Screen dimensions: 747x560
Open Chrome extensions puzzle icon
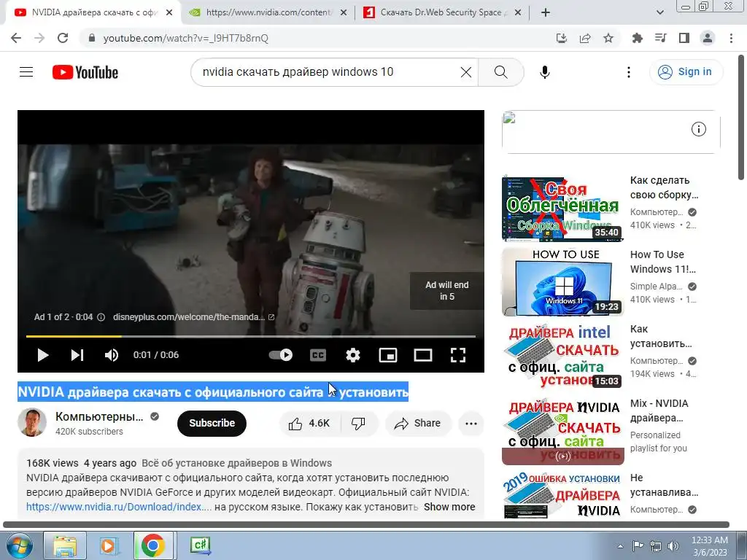tap(637, 38)
